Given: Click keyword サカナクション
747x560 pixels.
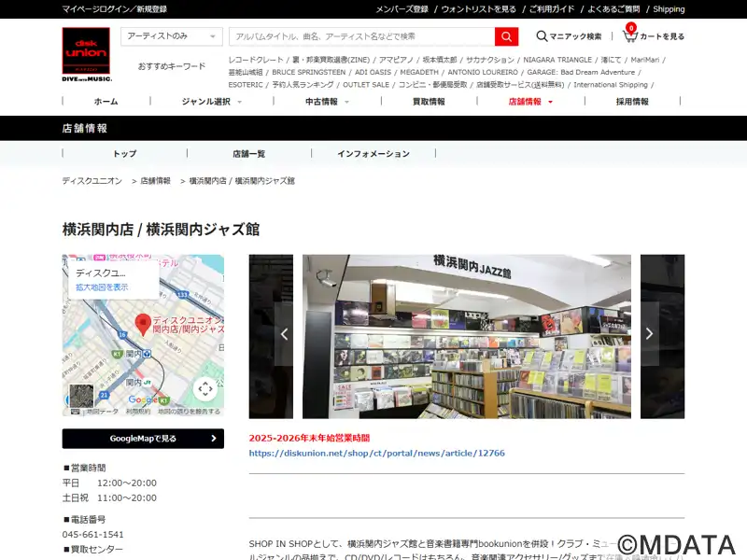Looking at the screenshot, I should [489, 60].
